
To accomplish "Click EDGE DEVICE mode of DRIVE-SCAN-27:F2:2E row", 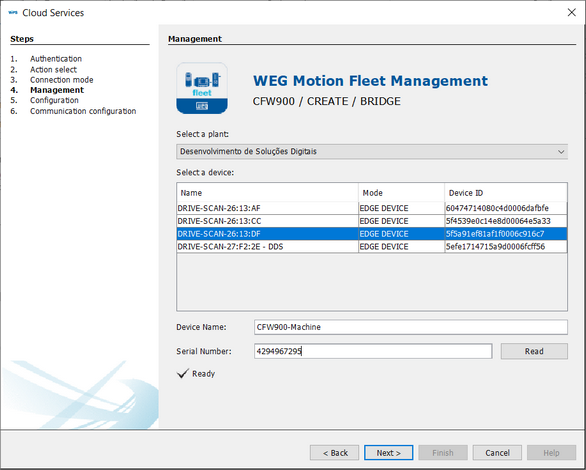I will pyautogui.click(x=384, y=247).
